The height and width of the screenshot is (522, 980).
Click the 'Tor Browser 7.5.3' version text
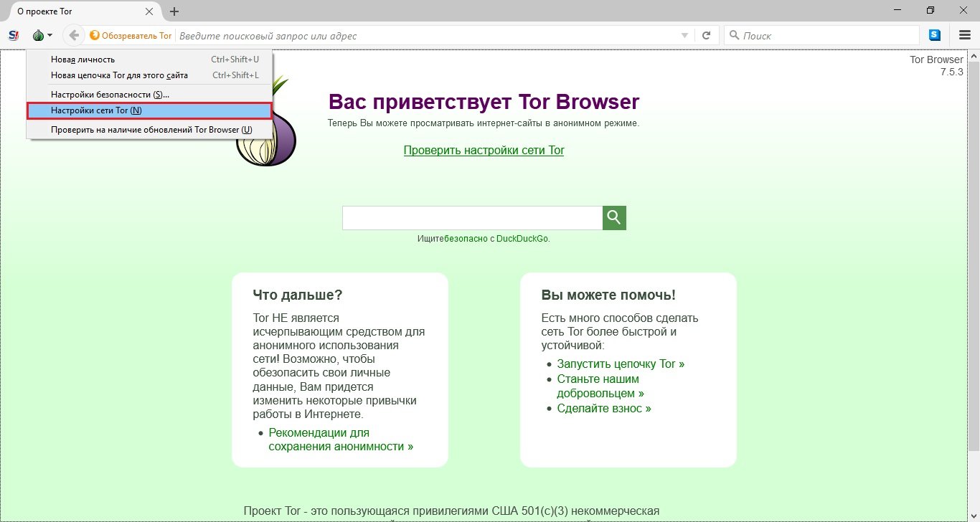pos(936,66)
